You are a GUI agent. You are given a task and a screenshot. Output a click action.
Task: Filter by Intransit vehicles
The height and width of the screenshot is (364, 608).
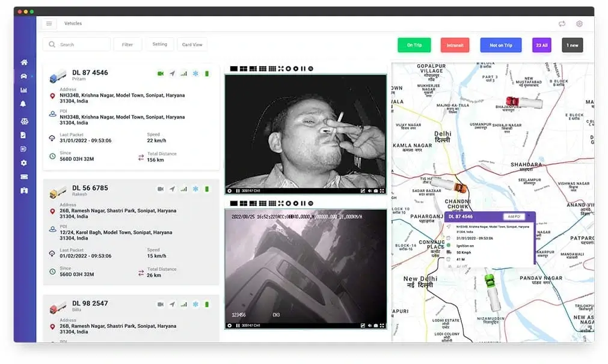(x=455, y=45)
